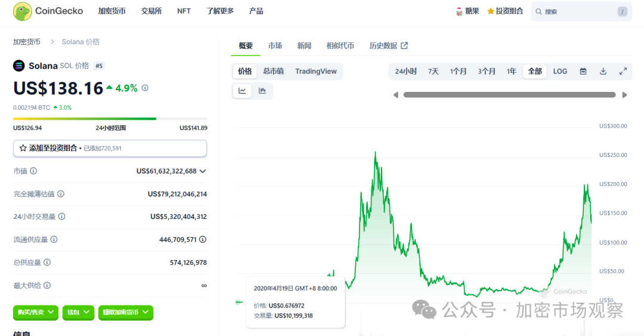This screenshot has width=644, height=336.
Task: Open the 新闻 tab
Action: tap(304, 45)
